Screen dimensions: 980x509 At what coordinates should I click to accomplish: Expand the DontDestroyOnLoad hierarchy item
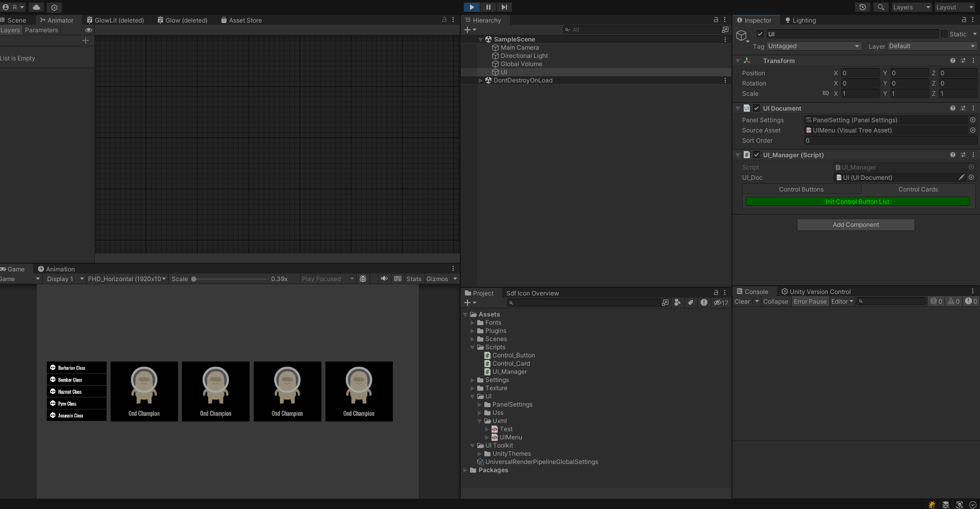point(480,80)
